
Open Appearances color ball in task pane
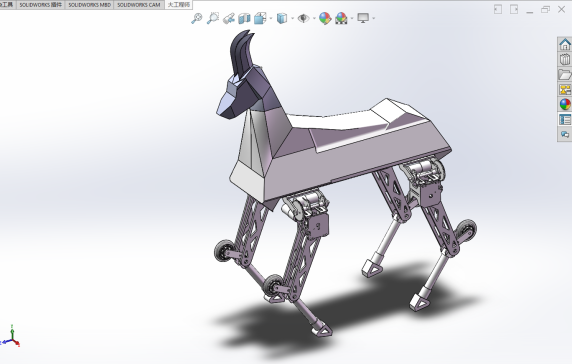tap(565, 104)
